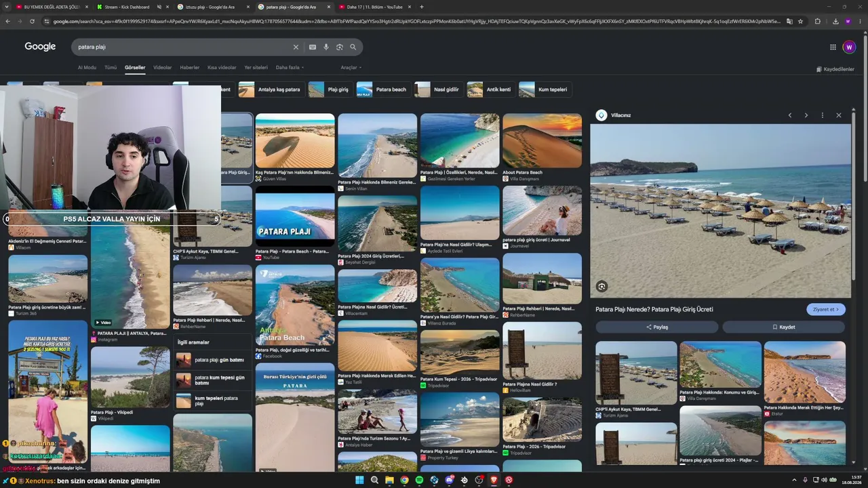Open the Villacınız source site icon
868x488 pixels.
click(x=601, y=115)
